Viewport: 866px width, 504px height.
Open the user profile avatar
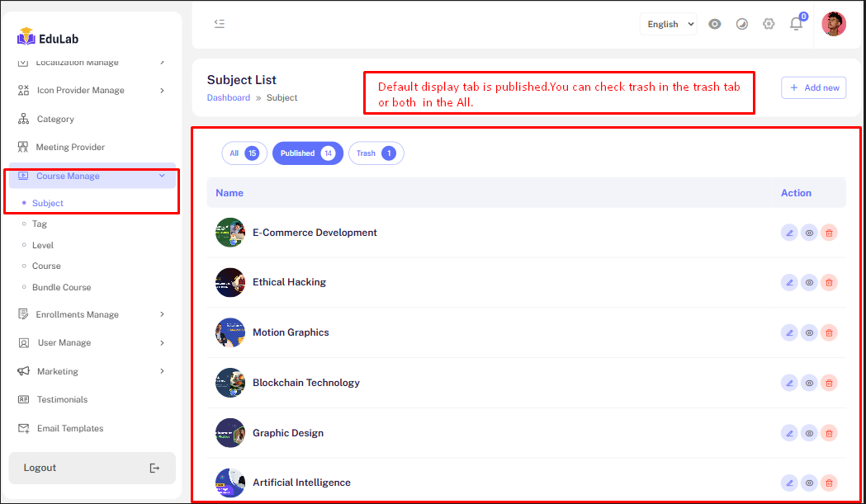(834, 24)
